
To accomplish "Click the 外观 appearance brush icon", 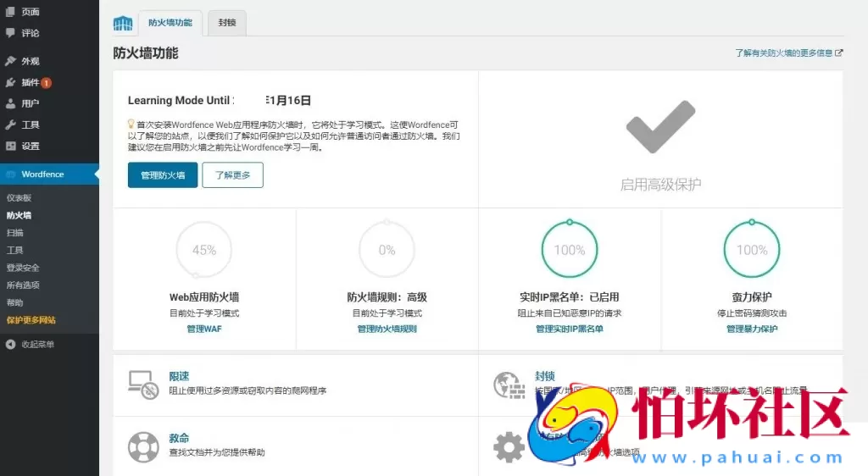I will click(x=10, y=61).
